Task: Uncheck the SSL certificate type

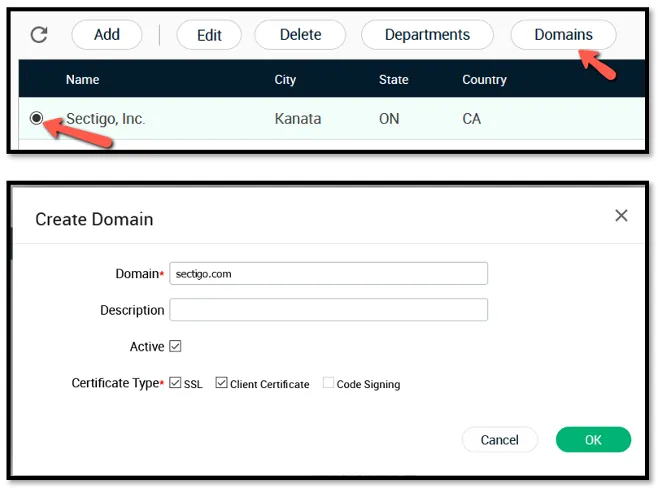Action: [176, 383]
